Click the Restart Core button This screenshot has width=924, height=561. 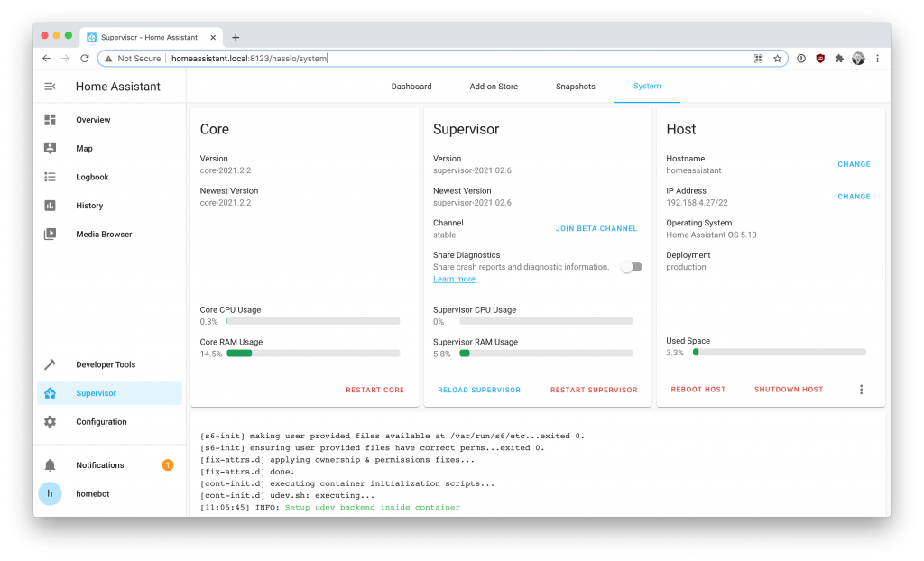[x=375, y=390]
